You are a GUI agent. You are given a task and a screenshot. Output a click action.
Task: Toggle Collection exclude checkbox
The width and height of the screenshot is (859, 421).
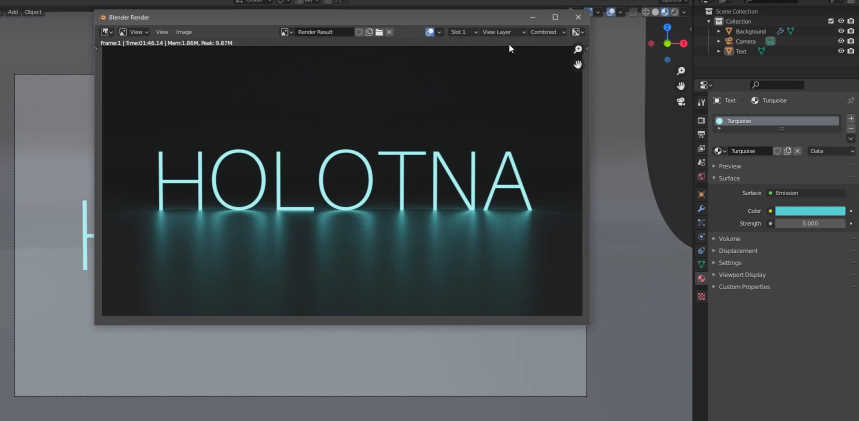831,21
